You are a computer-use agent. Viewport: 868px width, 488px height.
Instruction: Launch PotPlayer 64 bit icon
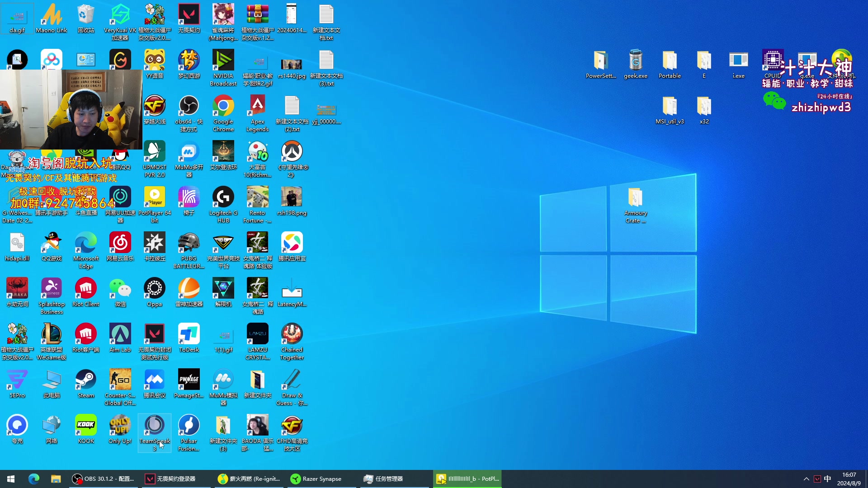[155, 205]
